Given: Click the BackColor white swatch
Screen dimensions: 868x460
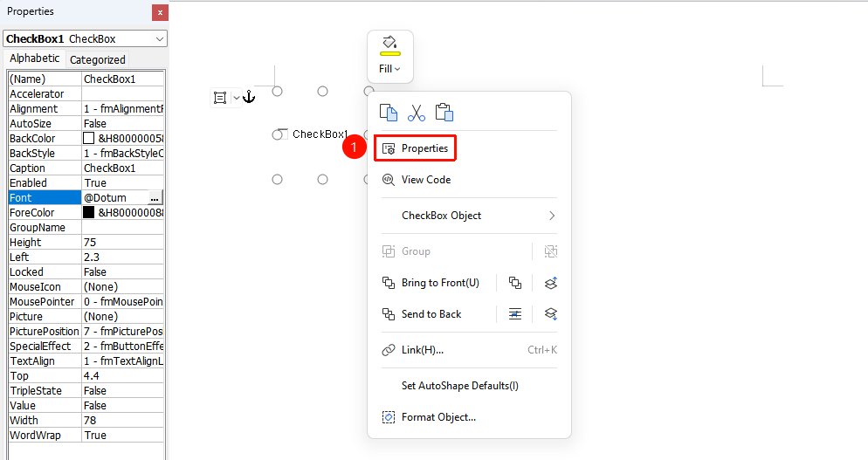Looking at the screenshot, I should pyautogui.click(x=88, y=138).
